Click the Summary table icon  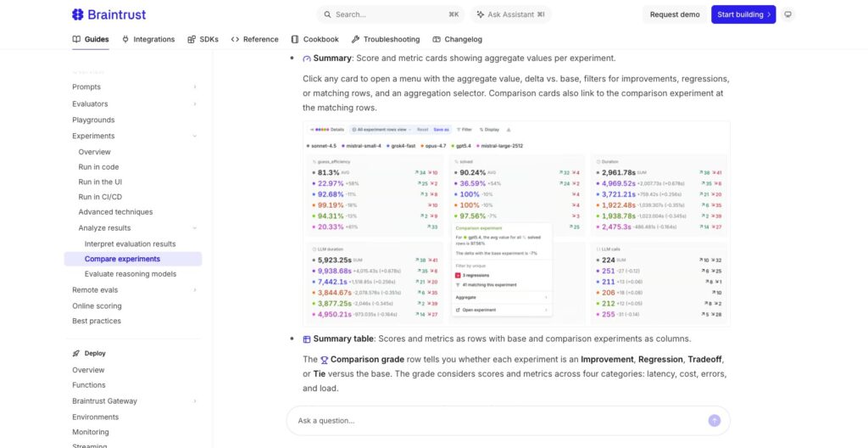[x=307, y=339]
